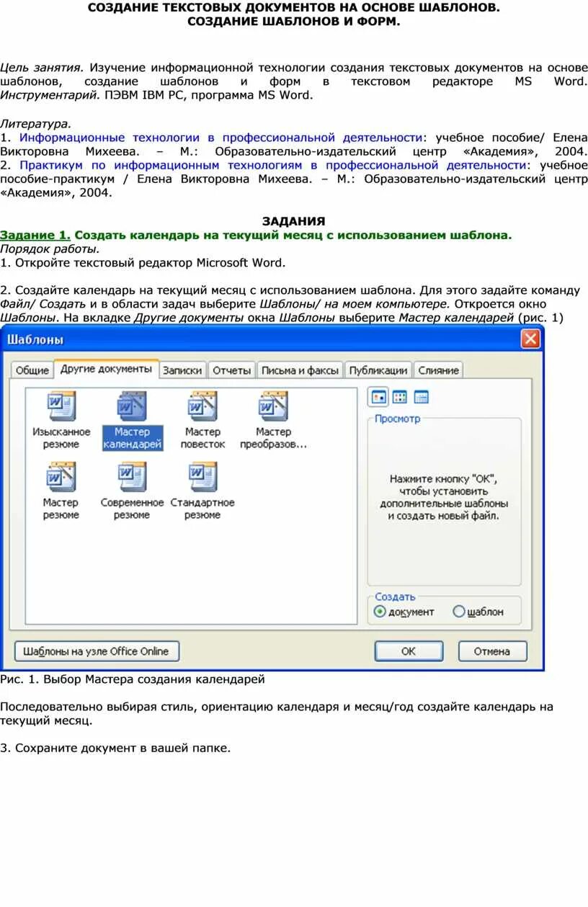Click the Порядок работы line
This screenshot has width=588, height=907.
pyautogui.click(x=50, y=249)
